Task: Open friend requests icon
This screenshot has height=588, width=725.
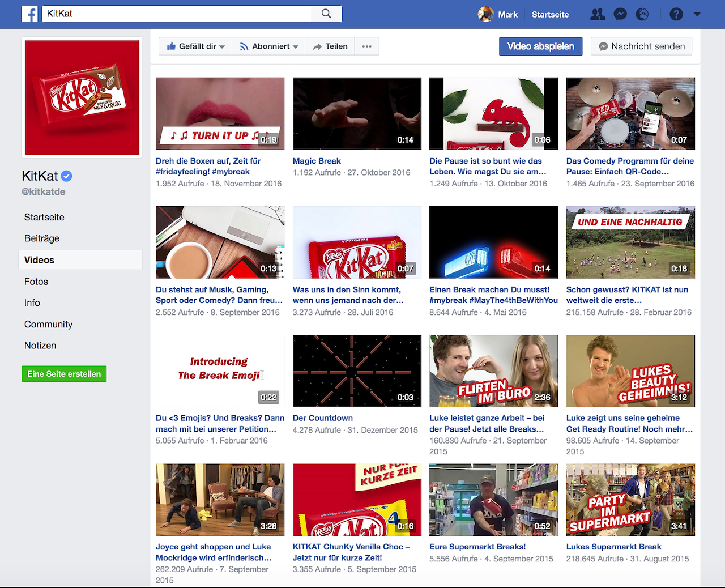Action: [x=598, y=14]
